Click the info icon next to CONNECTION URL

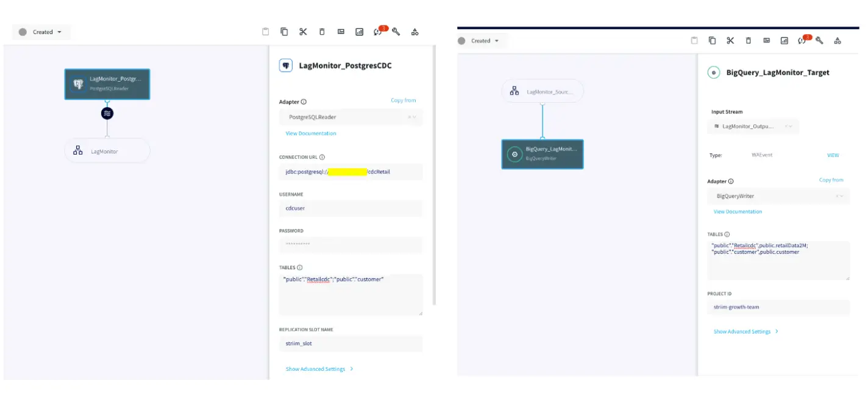click(x=322, y=157)
